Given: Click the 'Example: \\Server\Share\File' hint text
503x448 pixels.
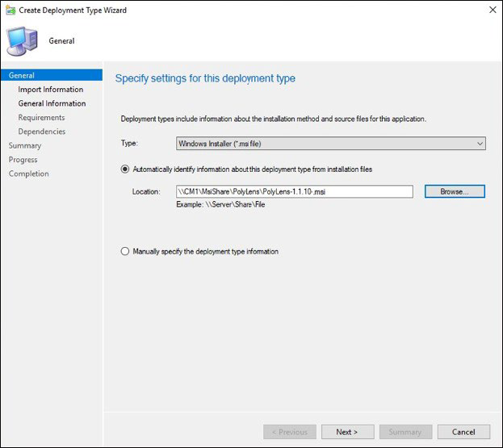Looking at the screenshot, I should [x=220, y=204].
